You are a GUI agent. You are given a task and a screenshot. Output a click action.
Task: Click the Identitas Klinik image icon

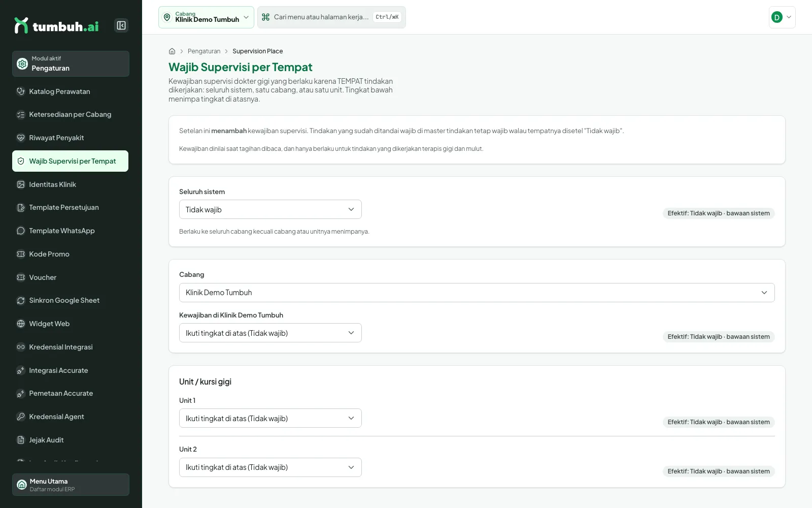coord(21,184)
